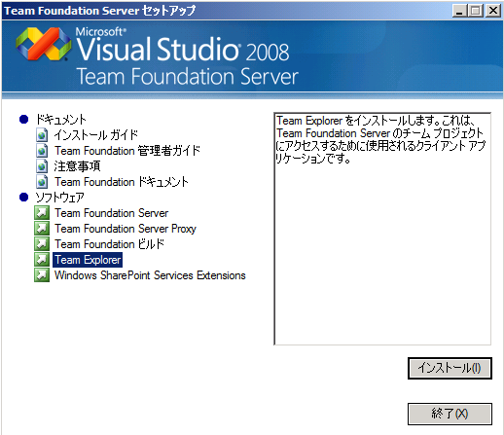
Task: Click the 終了(X) exit button
Action: [450, 414]
